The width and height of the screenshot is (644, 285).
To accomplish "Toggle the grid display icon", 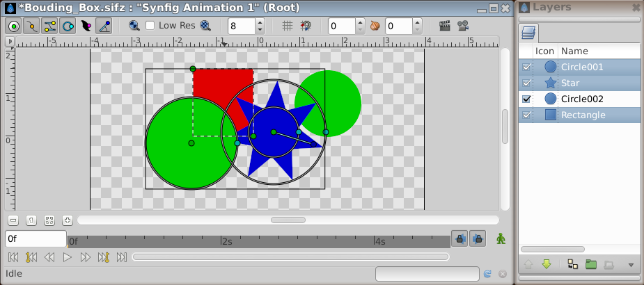I will coord(288,26).
